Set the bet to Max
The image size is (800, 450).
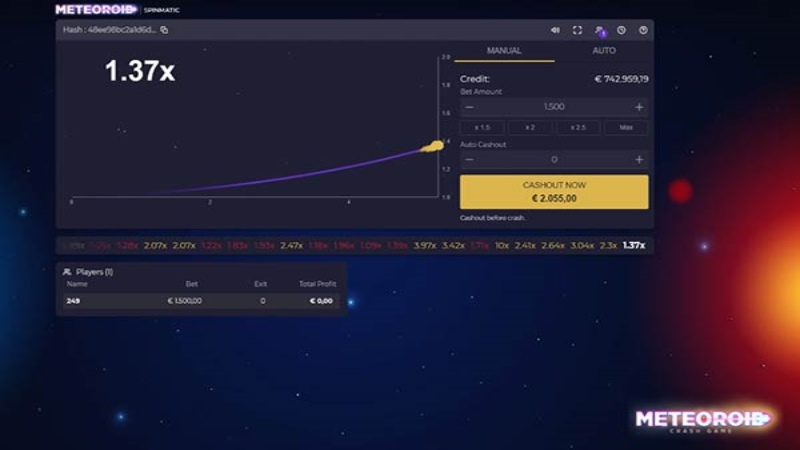[626, 128]
